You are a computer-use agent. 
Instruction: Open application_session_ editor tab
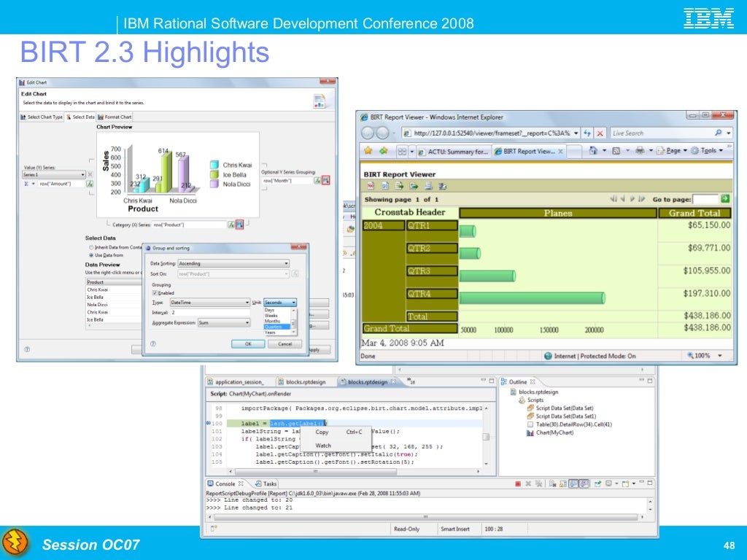pos(236,382)
